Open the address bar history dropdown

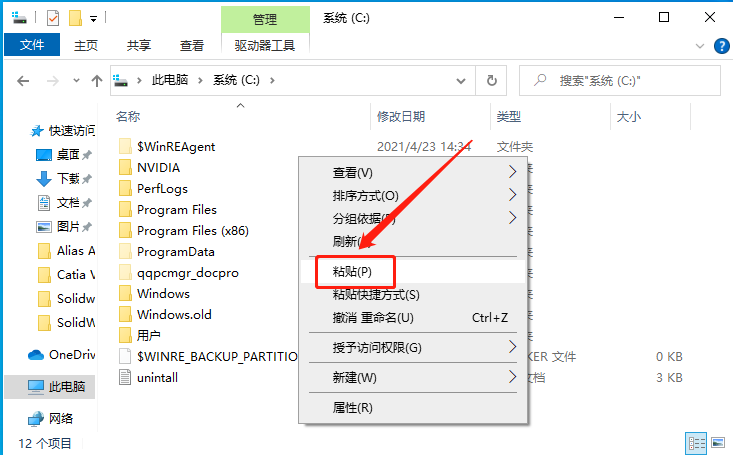[x=460, y=81]
